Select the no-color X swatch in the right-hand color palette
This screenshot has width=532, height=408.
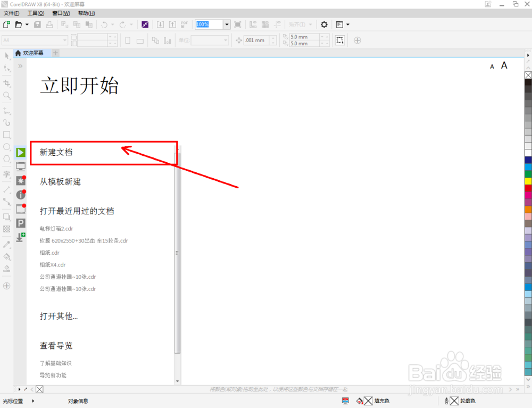(x=528, y=75)
